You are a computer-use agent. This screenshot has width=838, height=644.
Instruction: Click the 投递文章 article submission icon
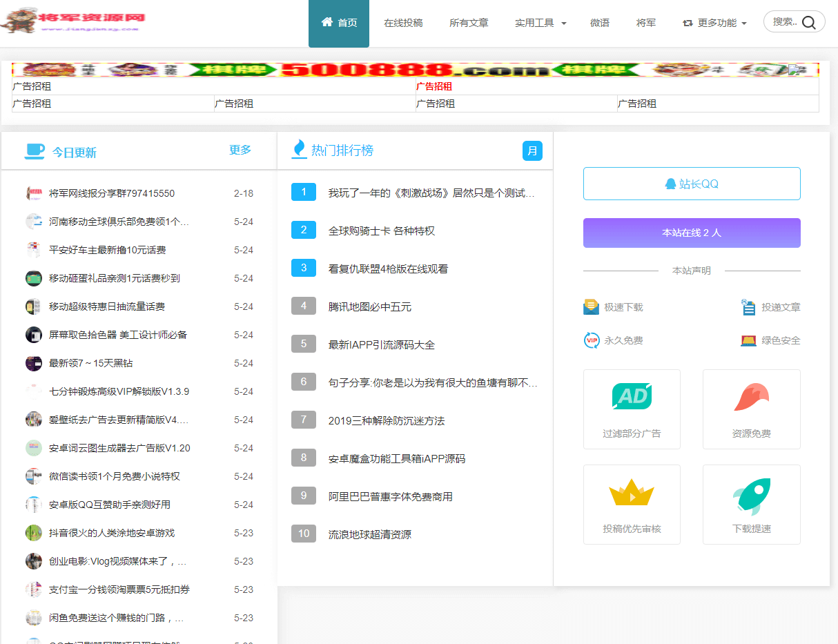click(749, 306)
